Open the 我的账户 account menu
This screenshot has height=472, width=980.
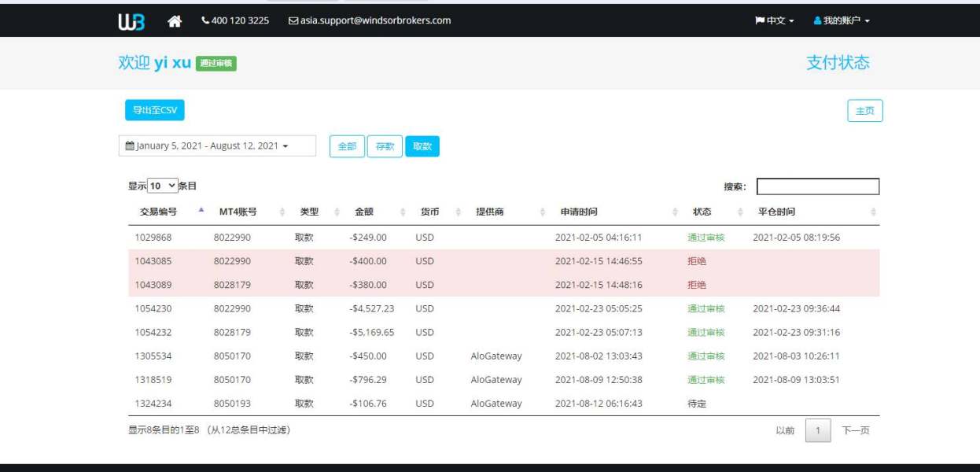point(842,20)
